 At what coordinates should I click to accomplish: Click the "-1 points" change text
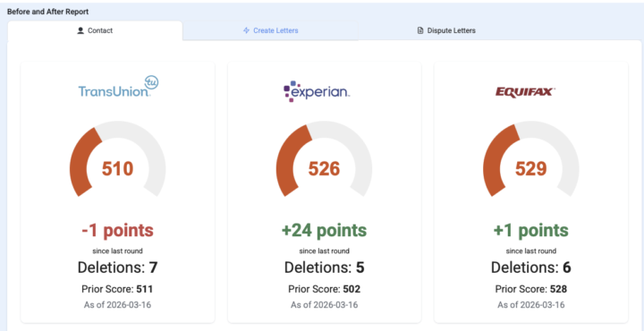117,231
